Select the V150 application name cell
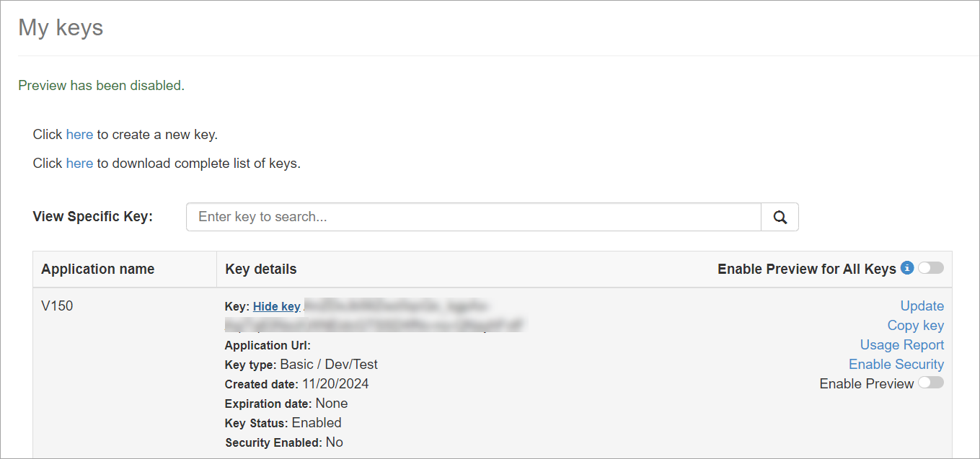This screenshot has width=980, height=459. tap(57, 306)
